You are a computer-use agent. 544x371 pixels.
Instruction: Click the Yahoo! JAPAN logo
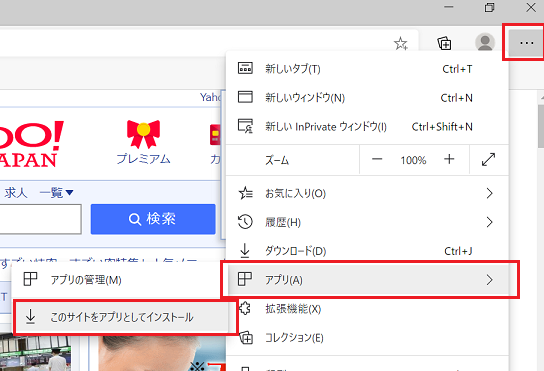pyautogui.click(x=32, y=144)
